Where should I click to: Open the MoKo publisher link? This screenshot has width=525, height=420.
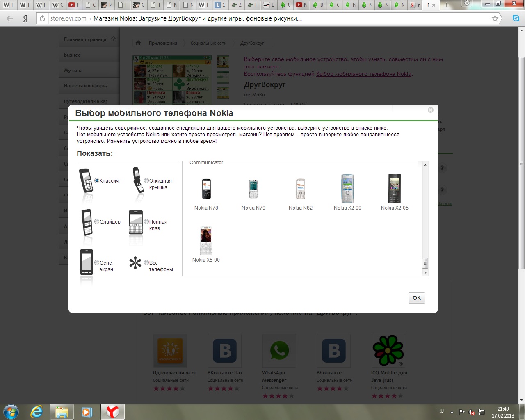(x=258, y=95)
